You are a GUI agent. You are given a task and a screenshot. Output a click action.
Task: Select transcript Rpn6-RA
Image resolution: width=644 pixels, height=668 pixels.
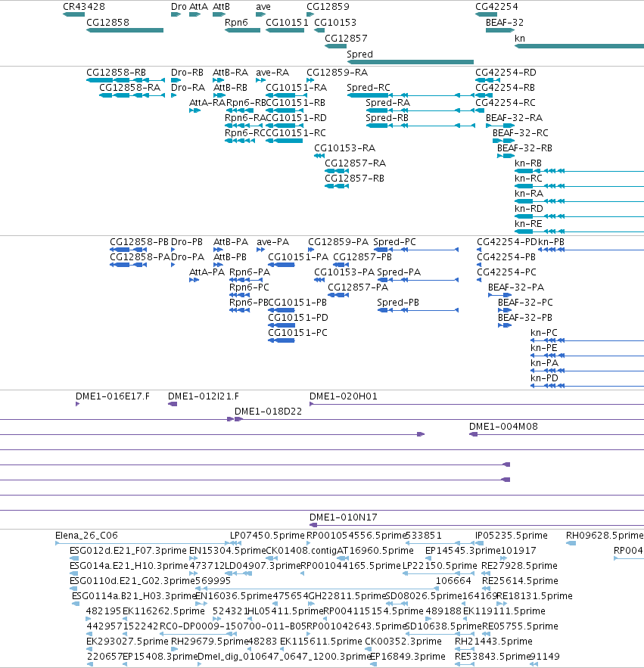coord(244,126)
